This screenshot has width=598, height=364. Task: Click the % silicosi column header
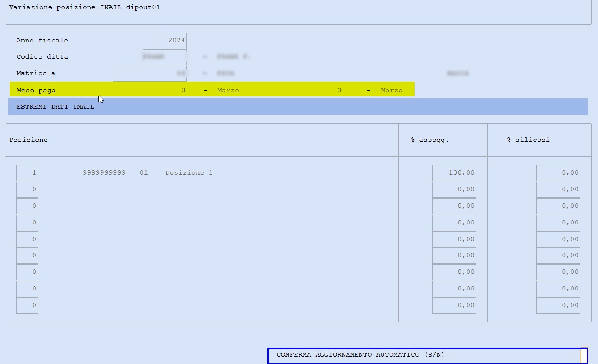pyautogui.click(x=528, y=140)
